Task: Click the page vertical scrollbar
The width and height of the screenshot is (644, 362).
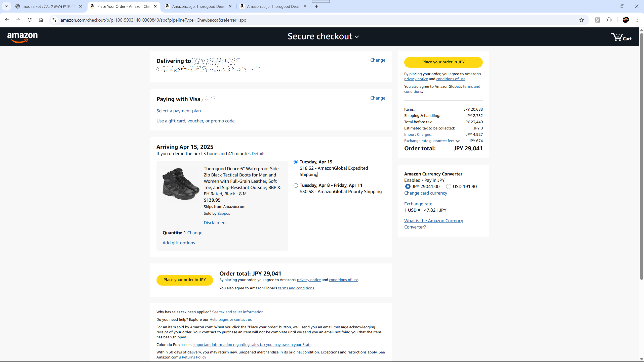Action: 641,156
